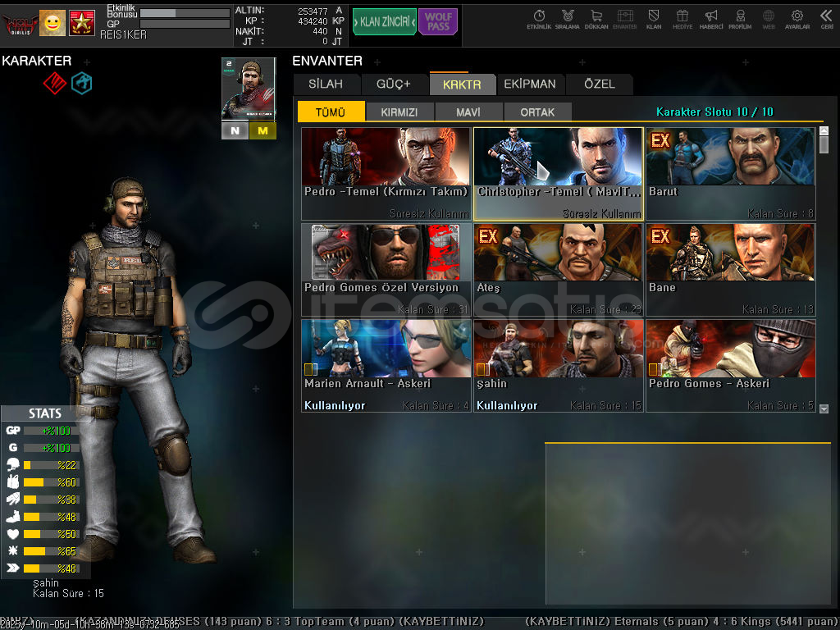Click the ENVANTER heading
840x630 pixels.
click(327, 61)
